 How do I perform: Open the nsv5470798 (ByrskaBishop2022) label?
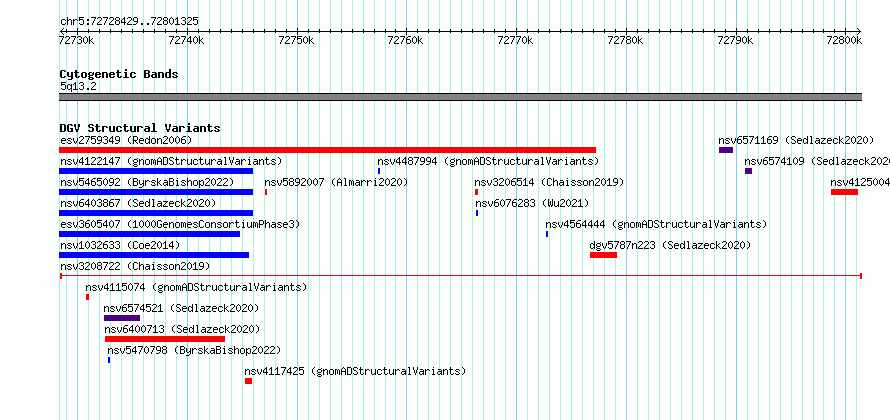[x=194, y=350]
